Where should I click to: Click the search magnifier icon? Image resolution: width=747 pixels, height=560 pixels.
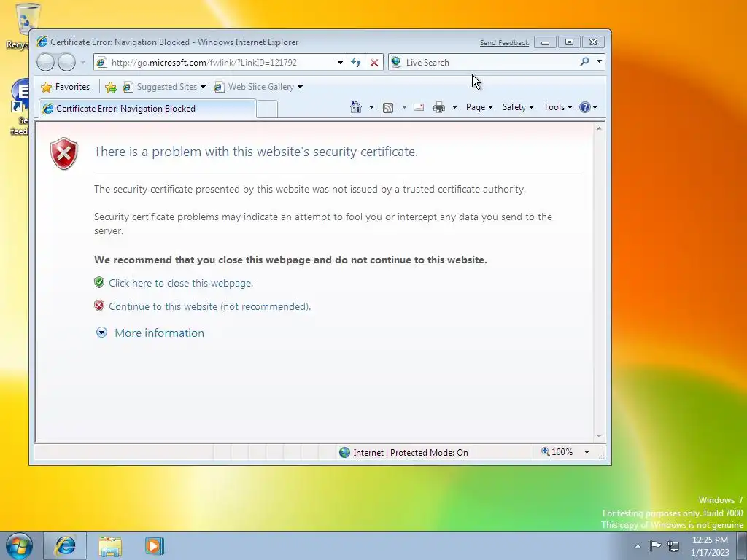tap(584, 62)
